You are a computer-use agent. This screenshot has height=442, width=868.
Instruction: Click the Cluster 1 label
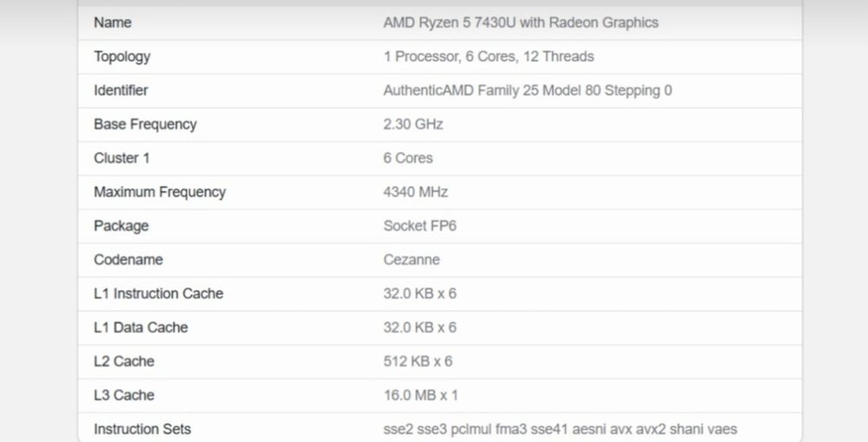tap(122, 158)
